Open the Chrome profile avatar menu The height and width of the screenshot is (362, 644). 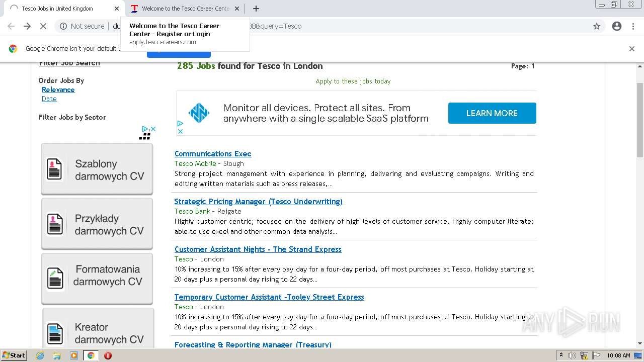click(x=617, y=26)
